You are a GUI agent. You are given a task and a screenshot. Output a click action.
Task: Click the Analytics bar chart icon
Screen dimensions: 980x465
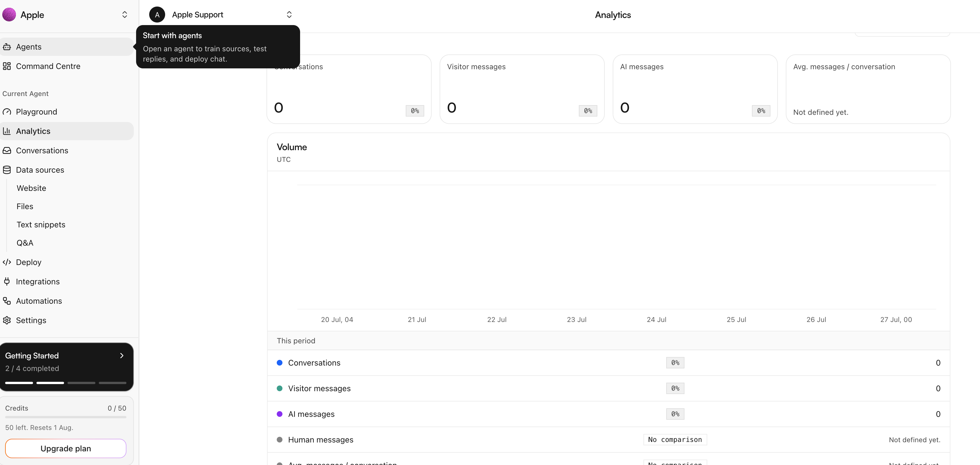coord(7,131)
